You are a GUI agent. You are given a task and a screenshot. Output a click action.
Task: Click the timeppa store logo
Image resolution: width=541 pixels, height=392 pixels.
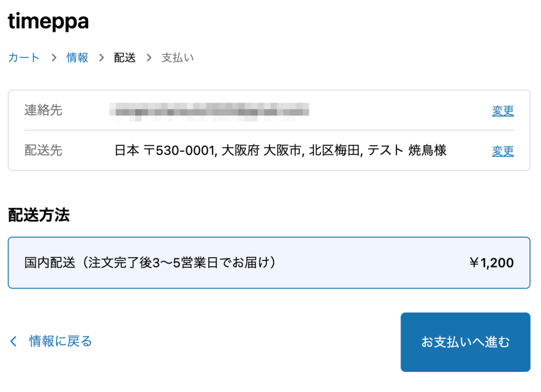tap(48, 21)
